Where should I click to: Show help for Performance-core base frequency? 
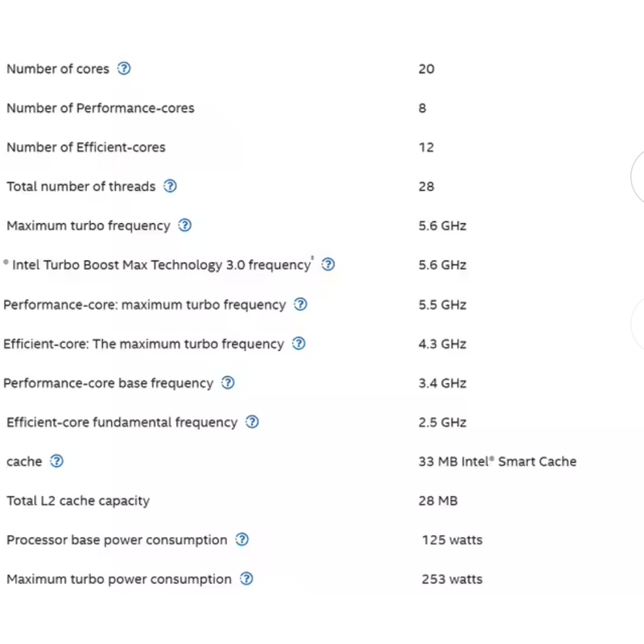coord(228,383)
